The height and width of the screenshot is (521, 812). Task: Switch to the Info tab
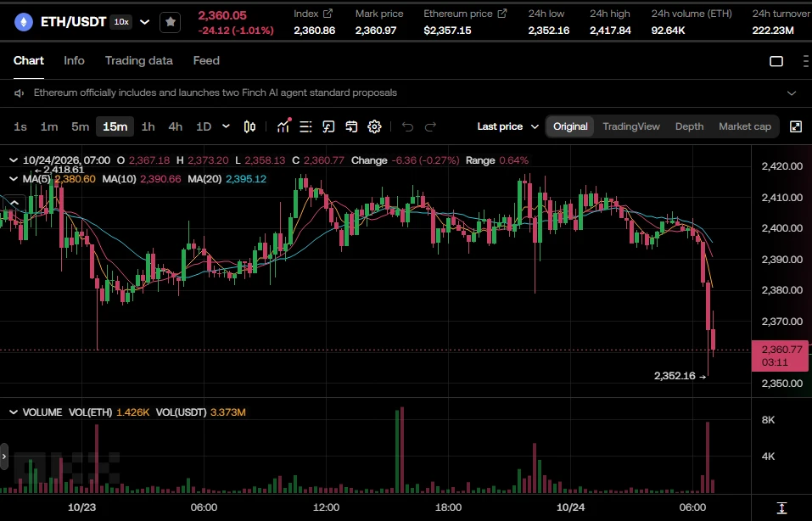[74, 60]
